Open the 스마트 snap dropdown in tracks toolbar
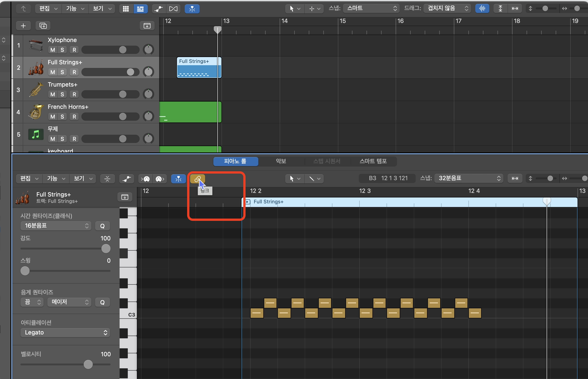The image size is (588, 379). (371, 9)
